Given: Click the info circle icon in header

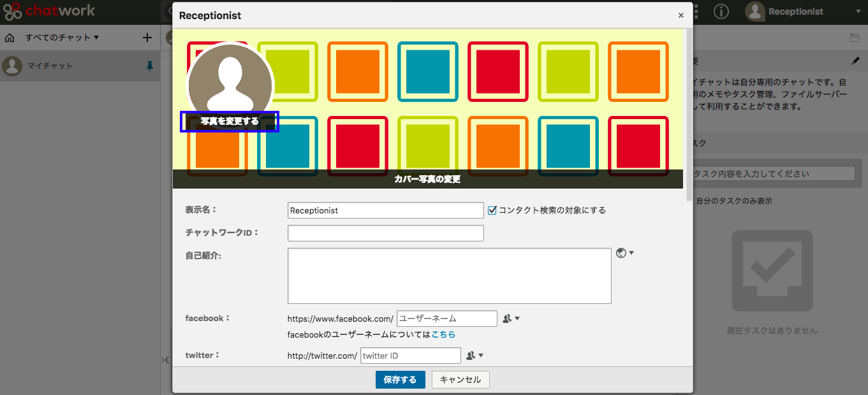Looking at the screenshot, I should 721,11.
